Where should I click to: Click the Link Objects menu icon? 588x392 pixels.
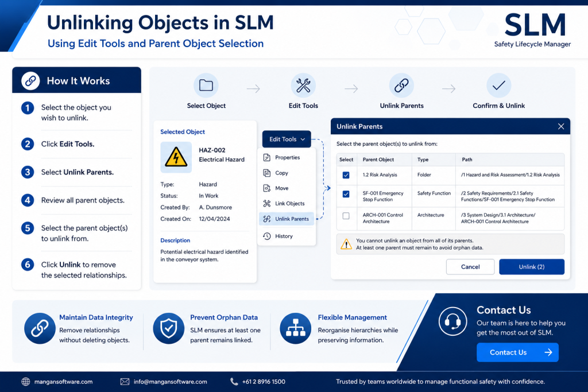(266, 204)
